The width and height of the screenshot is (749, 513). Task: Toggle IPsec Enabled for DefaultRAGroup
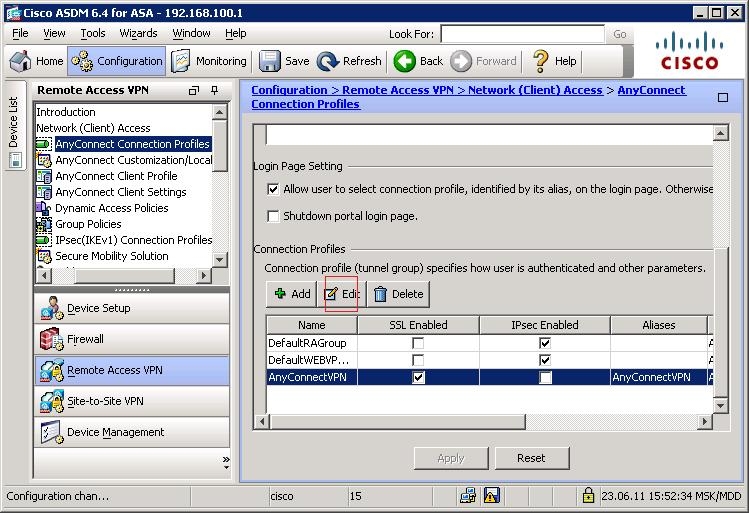coord(545,343)
